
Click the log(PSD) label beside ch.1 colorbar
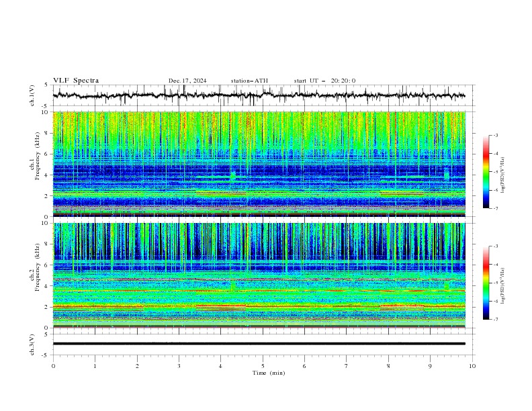click(503, 175)
